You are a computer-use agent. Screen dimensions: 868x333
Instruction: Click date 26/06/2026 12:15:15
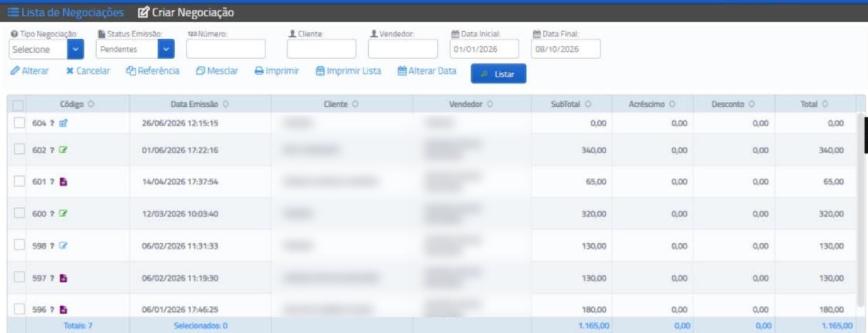180,123
